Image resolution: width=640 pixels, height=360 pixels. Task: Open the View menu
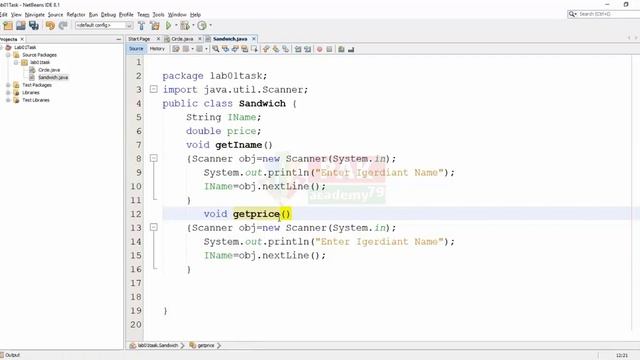point(16,15)
